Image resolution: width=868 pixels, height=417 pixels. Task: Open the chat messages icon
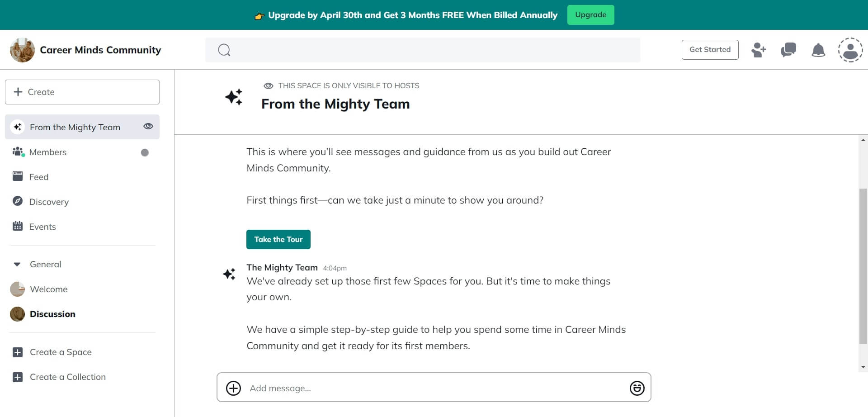[x=788, y=50]
